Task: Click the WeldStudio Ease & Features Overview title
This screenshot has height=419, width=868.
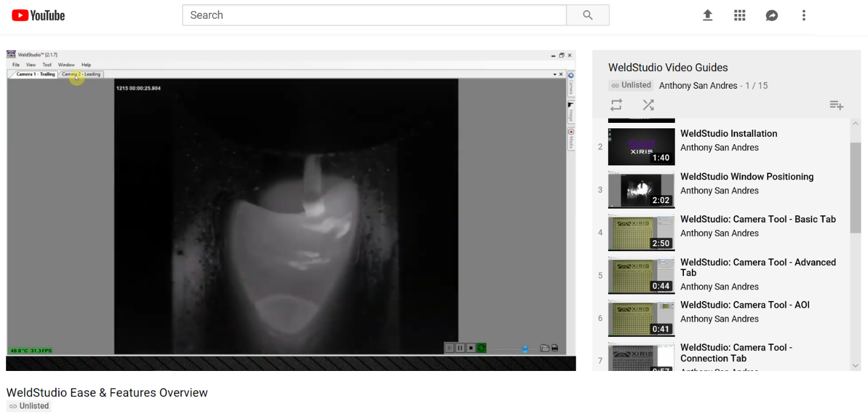Action: tap(107, 393)
